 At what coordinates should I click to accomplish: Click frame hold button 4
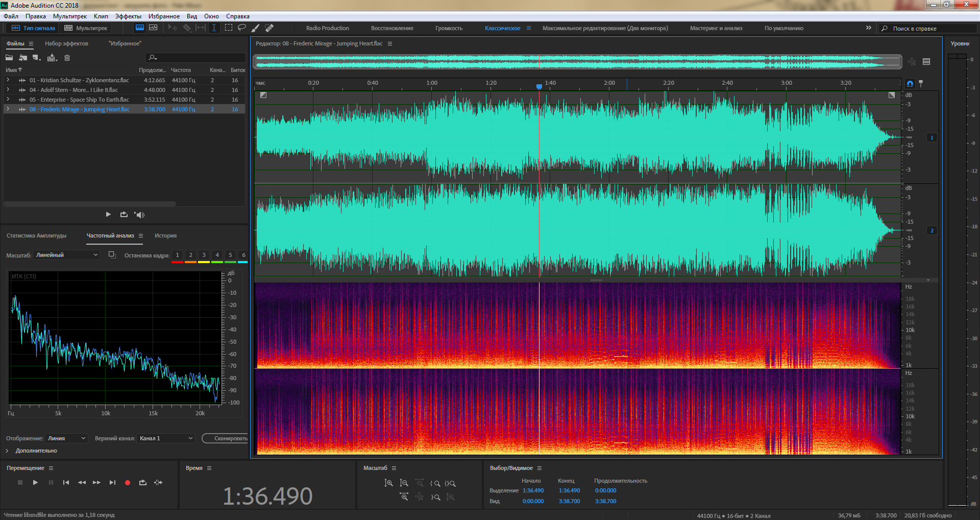tap(217, 255)
